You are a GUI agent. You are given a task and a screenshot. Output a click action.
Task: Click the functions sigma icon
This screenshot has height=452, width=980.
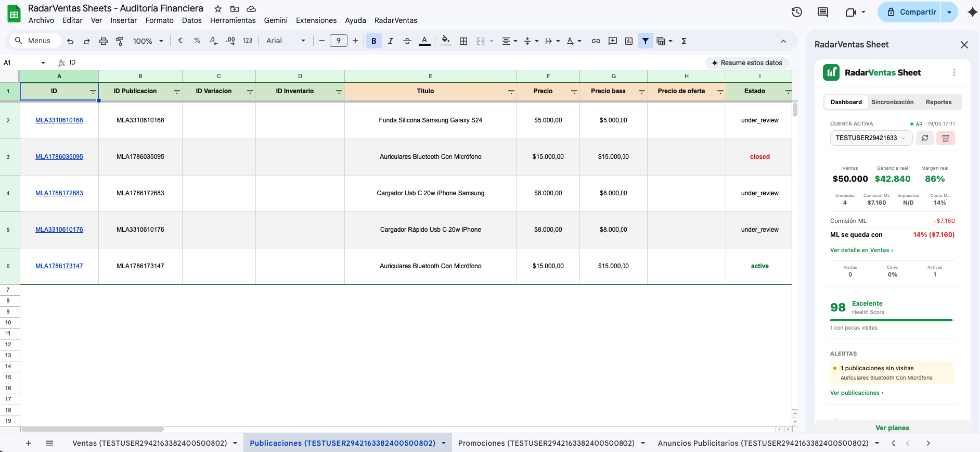pos(684,41)
